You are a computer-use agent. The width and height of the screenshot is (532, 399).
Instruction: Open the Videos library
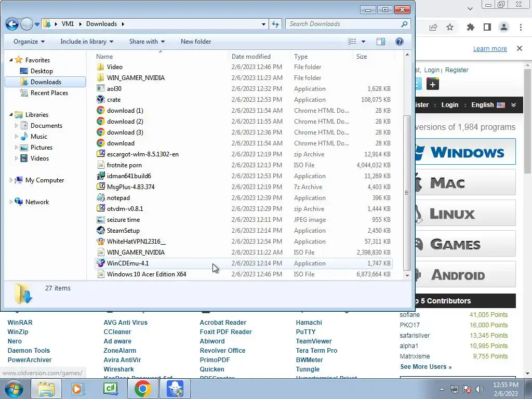(x=39, y=158)
